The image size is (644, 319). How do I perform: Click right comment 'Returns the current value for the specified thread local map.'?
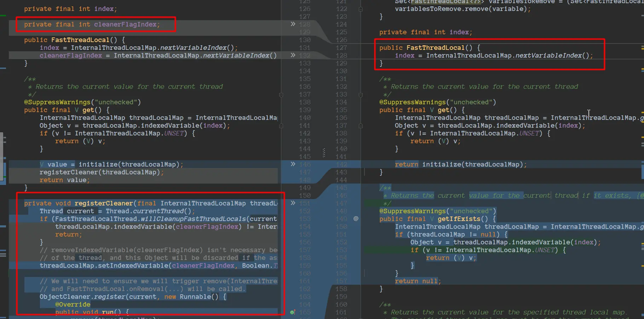point(509,312)
